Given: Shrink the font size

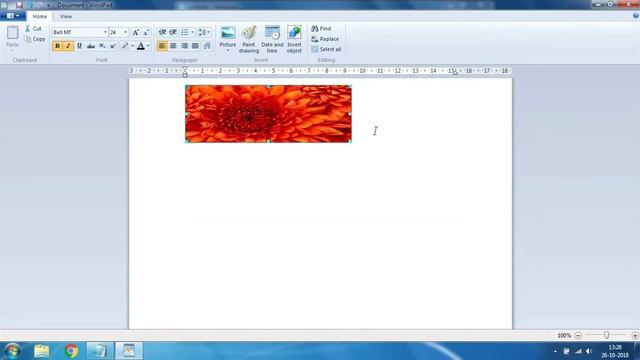Looking at the screenshot, I should (x=146, y=32).
